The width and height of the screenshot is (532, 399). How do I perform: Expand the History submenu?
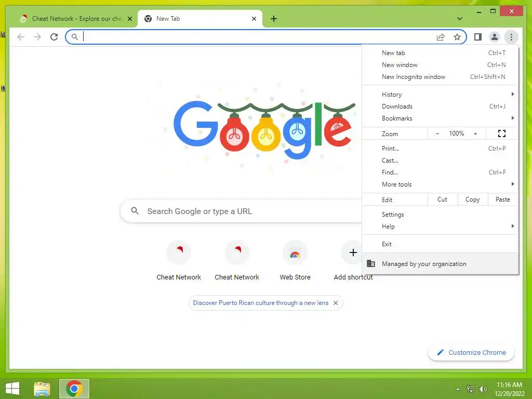point(440,95)
